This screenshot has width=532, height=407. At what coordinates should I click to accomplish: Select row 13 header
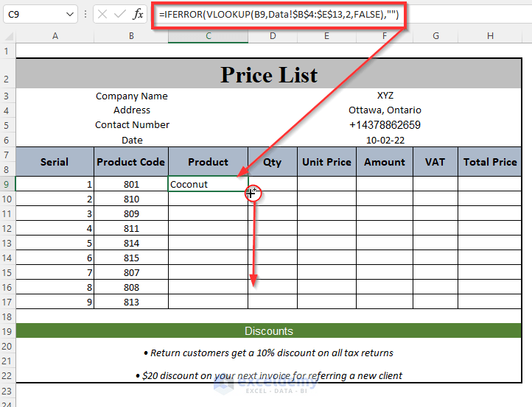pos(7,243)
